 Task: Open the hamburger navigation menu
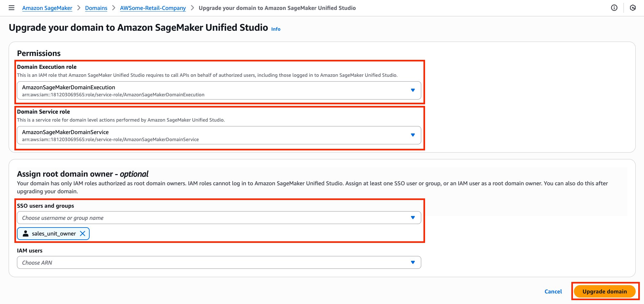(12, 8)
